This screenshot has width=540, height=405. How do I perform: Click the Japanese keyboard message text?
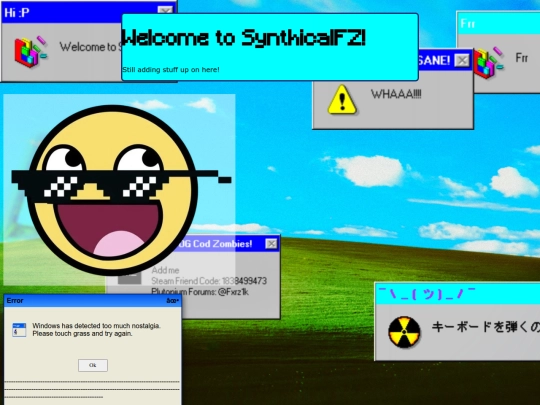pyautogui.click(x=486, y=327)
